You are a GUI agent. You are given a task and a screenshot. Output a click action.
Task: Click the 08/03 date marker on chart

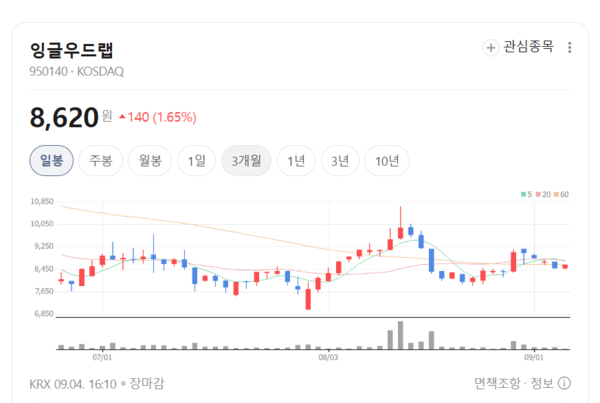pyautogui.click(x=328, y=357)
